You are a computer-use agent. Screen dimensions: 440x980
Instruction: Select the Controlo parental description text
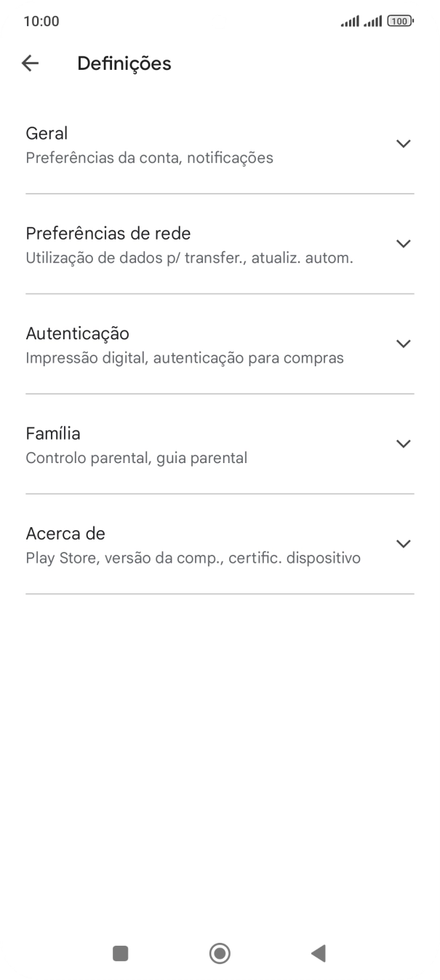click(x=137, y=457)
